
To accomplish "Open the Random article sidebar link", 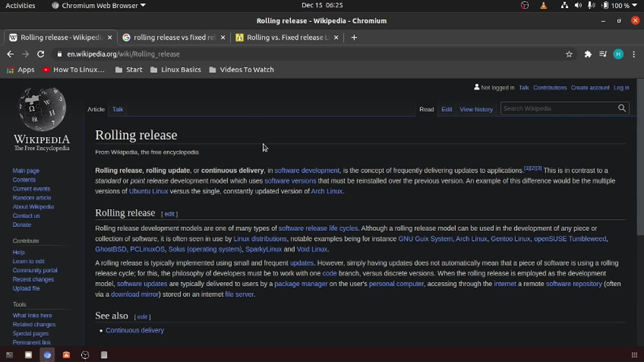I will coord(32,198).
